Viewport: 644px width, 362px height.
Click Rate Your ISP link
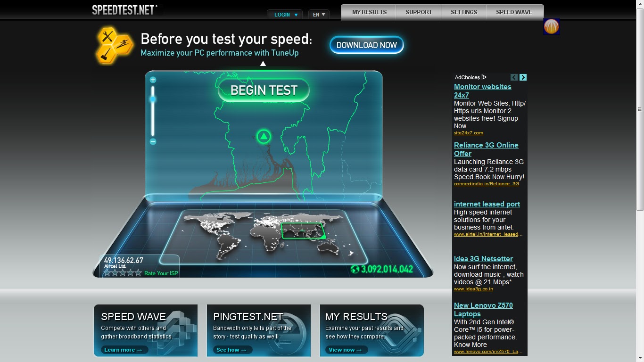pyautogui.click(x=161, y=273)
